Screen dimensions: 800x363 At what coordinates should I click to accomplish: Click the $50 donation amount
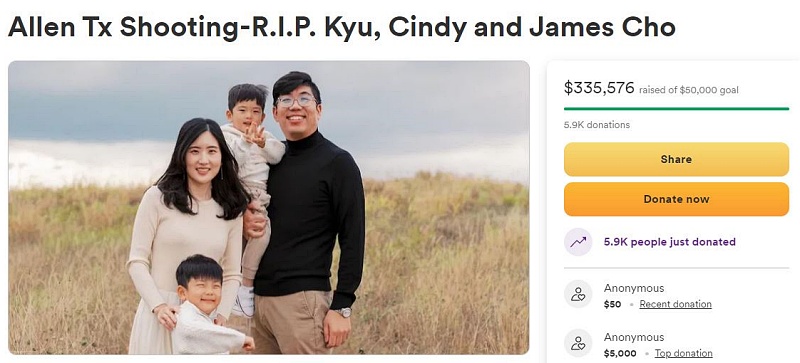click(612, 304)
